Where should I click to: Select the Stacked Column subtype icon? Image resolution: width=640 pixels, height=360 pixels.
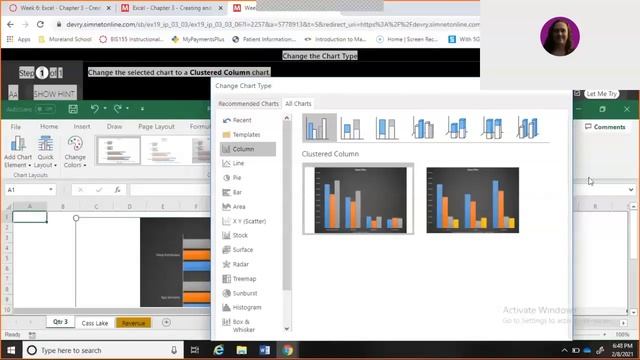pos(351,128)
